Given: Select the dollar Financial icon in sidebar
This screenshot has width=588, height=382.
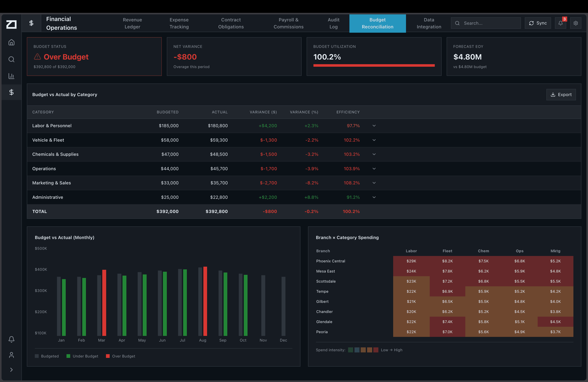Looking at the screenshot, I should tap(11, 92).
